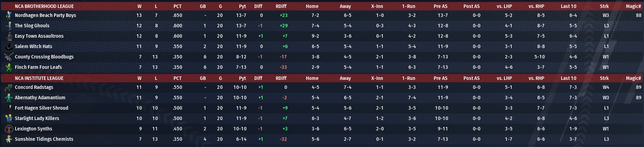Sort Institute League by Last 10 header
The image size is (644, 147).
coord(568,78)
